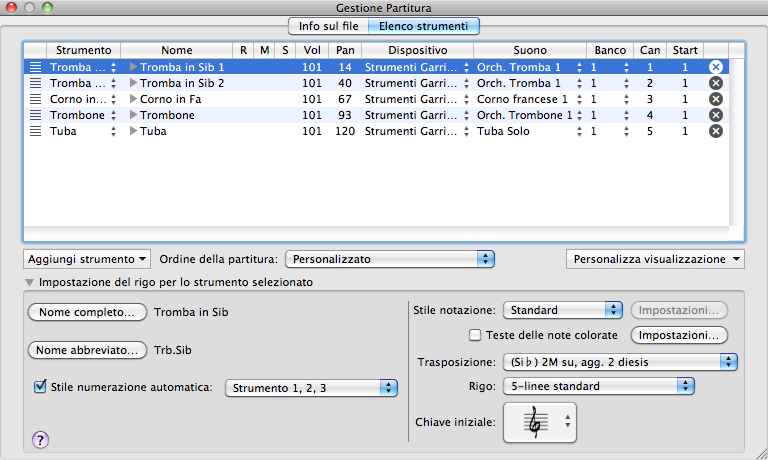Click the Nome completo button

(x=86, y=313)
